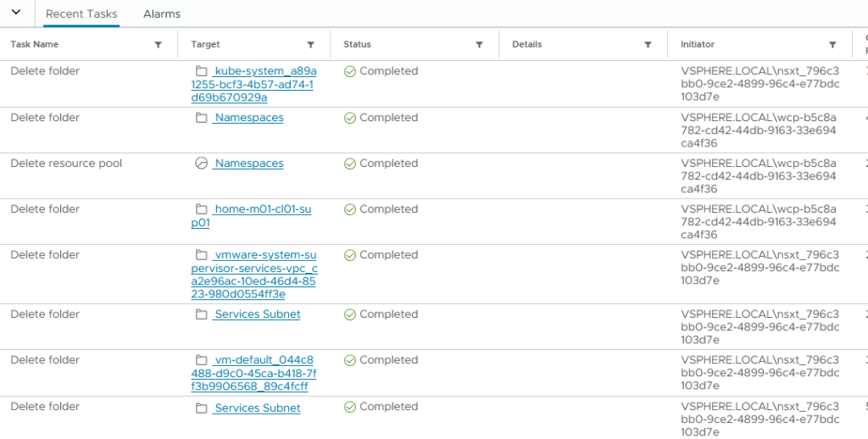Open the Details column filter
Screen dimensions: 868x439
point(648,45)
